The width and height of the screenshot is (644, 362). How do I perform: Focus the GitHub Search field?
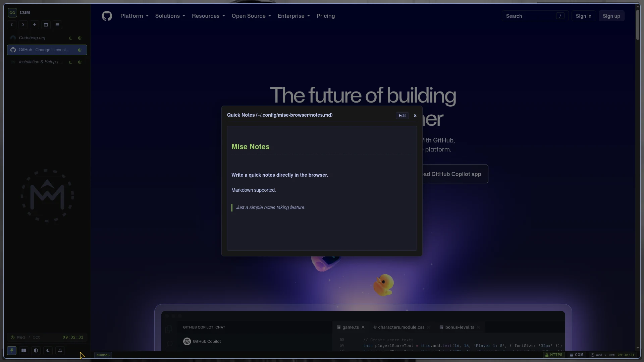[535, 16]
